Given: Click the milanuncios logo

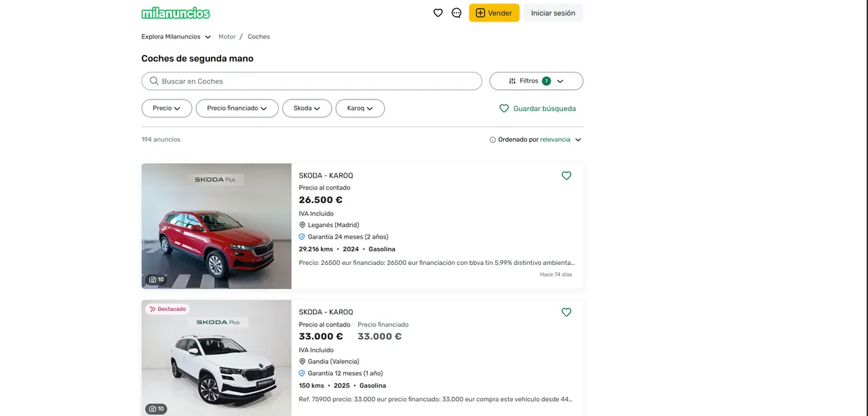Looking at the screenshot, I should pos(176,12).
